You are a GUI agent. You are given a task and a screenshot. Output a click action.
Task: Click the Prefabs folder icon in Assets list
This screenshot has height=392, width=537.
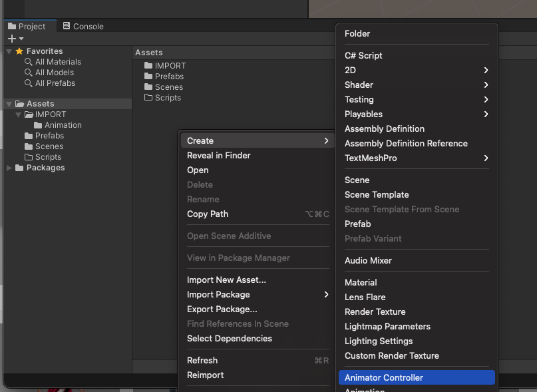coord(148,77)
